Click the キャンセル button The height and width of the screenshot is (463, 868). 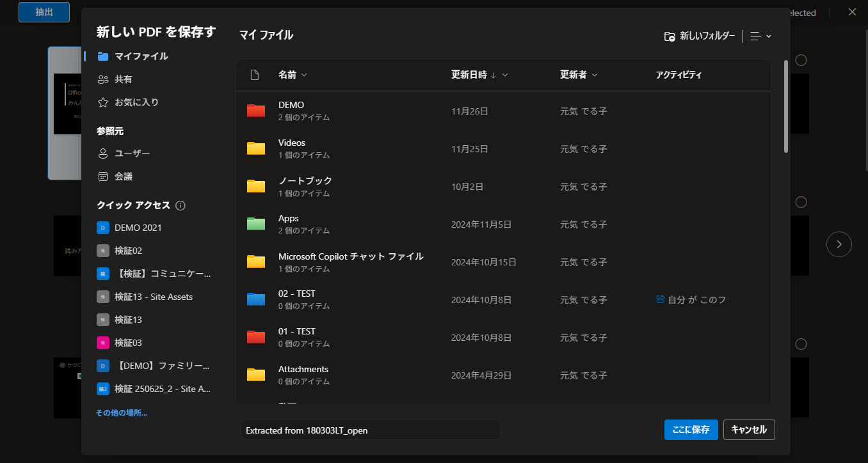point(749,430)
